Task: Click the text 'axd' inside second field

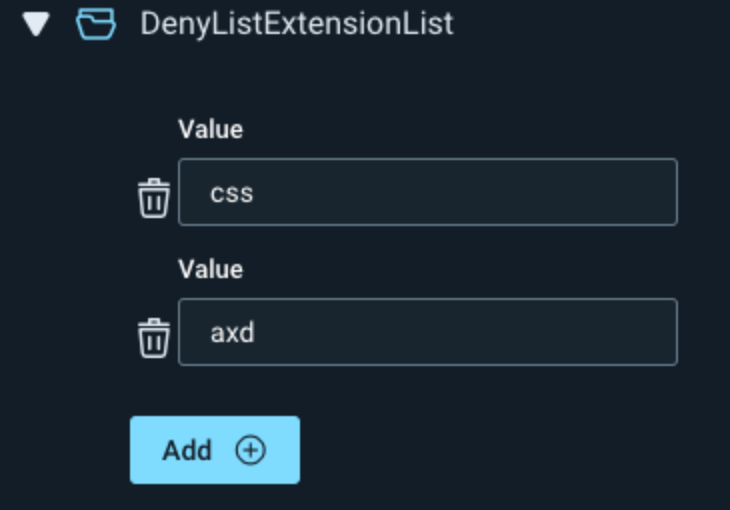Action: [232, 332]
